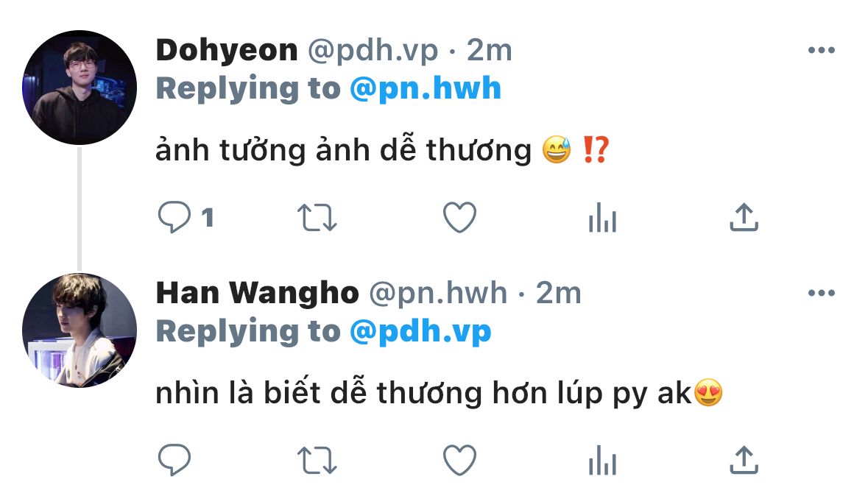Open Han Wangho display name profile
The height and width of the screenshot is (496, 868).
(x=258, y=293)
